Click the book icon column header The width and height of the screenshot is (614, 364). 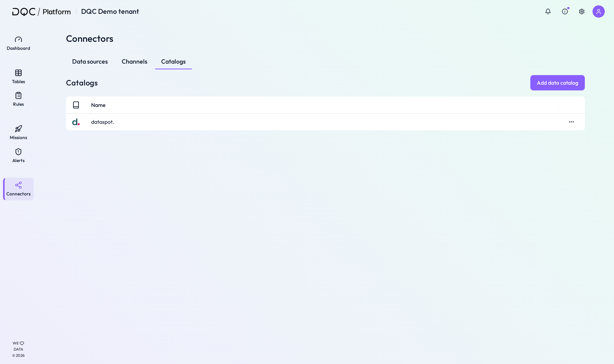[76, 105]
